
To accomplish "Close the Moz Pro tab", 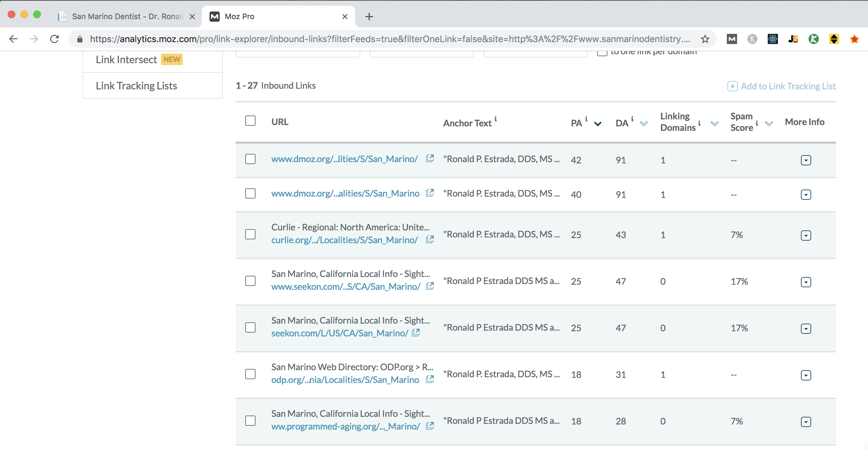I will point(345,17).
